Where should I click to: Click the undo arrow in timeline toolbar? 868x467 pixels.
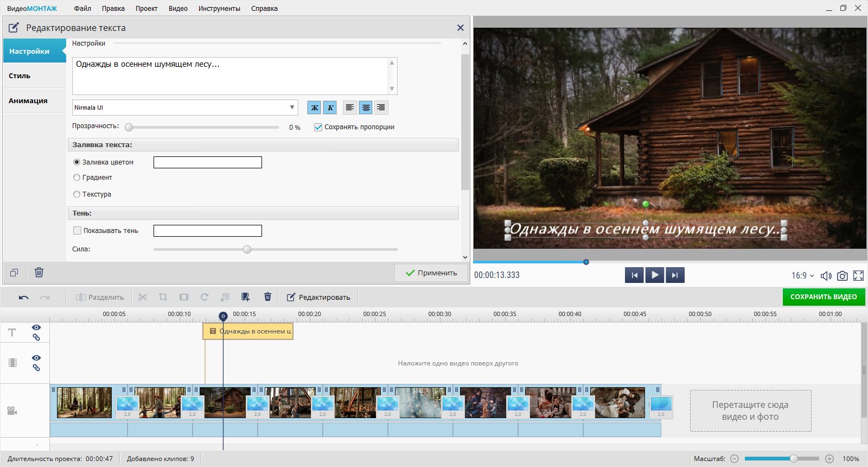pyautogui.click(x=23, y=297)
